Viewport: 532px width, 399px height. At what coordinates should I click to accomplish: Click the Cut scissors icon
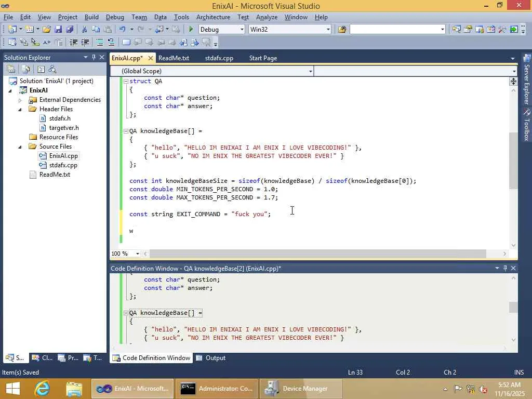[85, 30]
